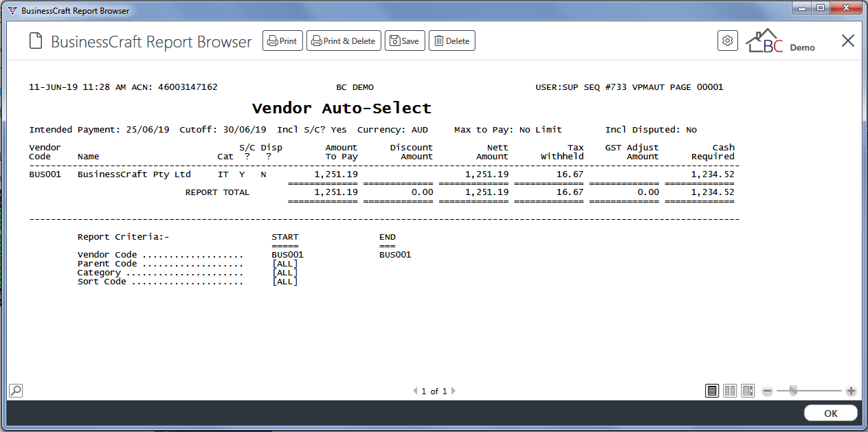The image size is (868, 432).
Task: Click vendor name 'BusinessCraft Pty Ltd'
Action: coord(134,174)
